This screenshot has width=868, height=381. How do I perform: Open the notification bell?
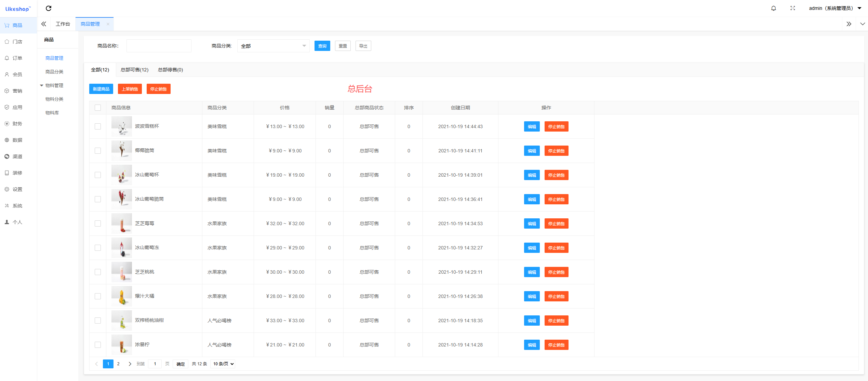773,8
